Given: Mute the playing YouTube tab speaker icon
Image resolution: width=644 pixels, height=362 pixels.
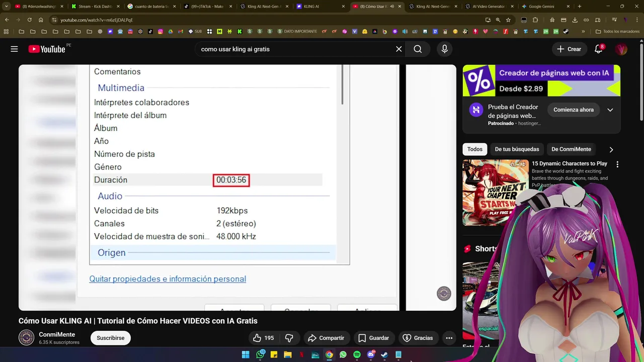Looking at the screenshot, I should click(x=392, y=7).
